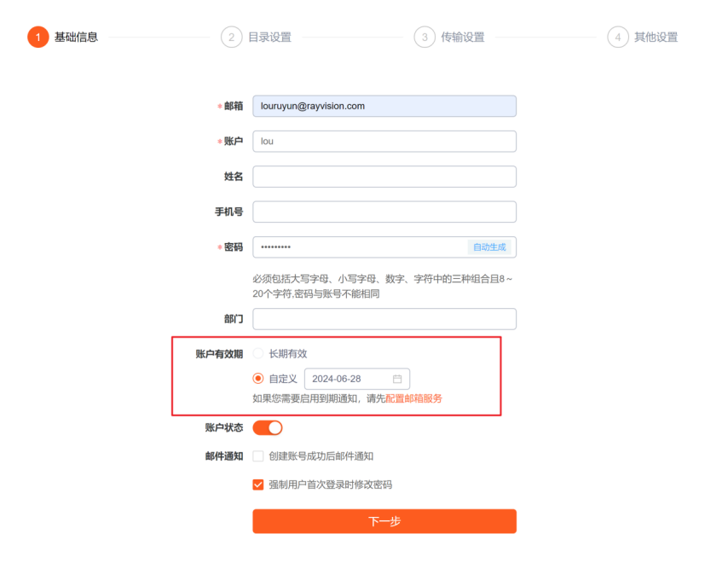
Task: Check 创建账号成功后邮件通知 checkbox
Action: pos(257,456)
